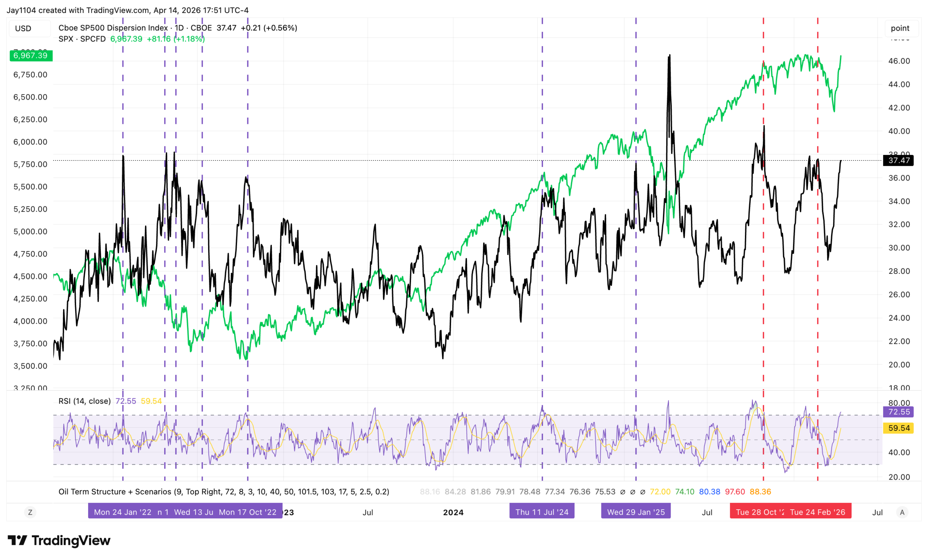Open the USD currency selector
Viewport: 928px width, 560px height.
23,29
